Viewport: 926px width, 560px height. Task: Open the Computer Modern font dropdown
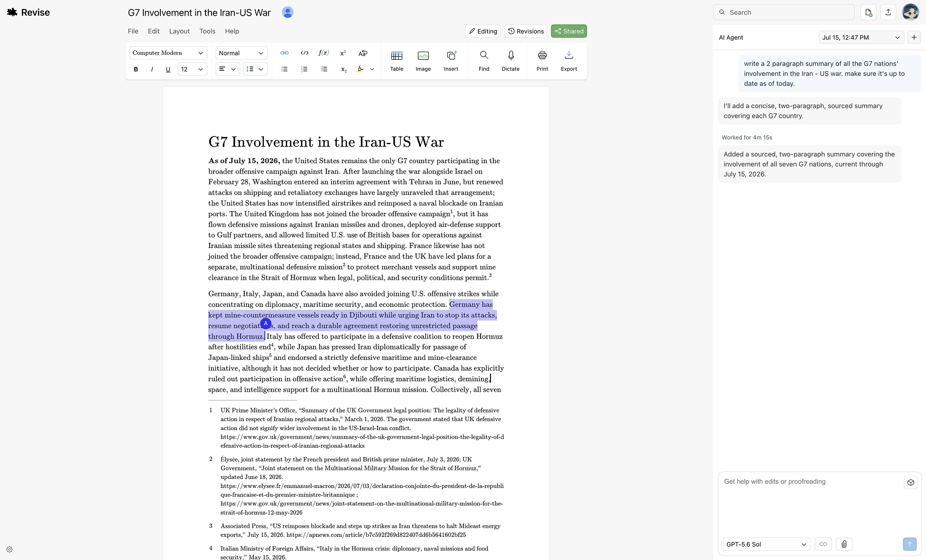tap(168, 53)
